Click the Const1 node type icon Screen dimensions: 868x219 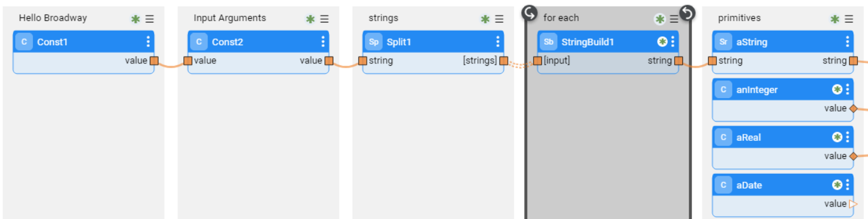(24, 42)
